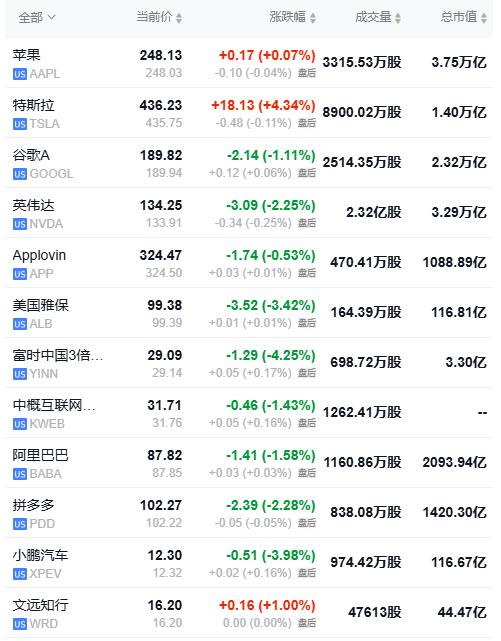This screenshot has height=641, width=501.
Task: Open the 全部 filter dropdown
Action: 36,18
